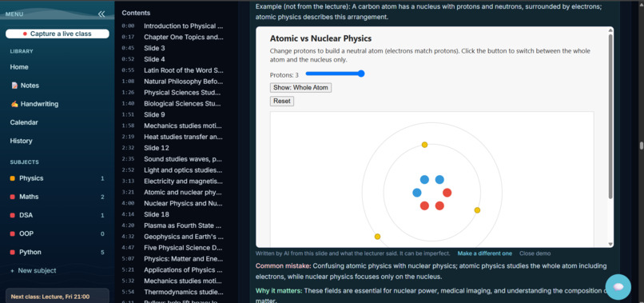Click the Handwriting hand icon

(14, 104)
